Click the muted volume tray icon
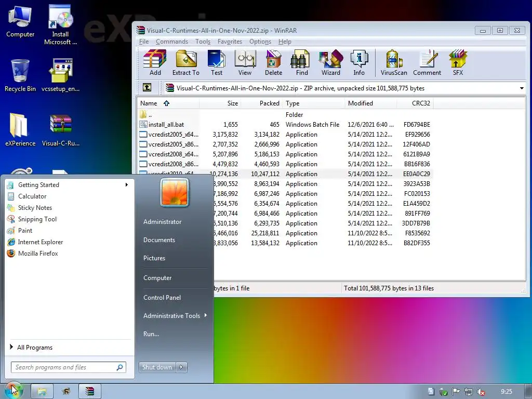Image resolution: width=532 pixels, height=399 pixels. click(481, 392)
